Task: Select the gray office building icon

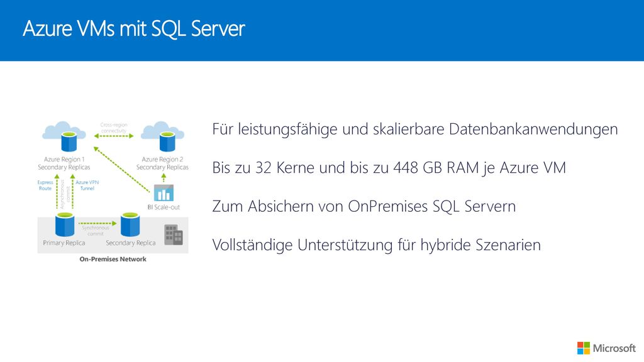Action: 174,235
